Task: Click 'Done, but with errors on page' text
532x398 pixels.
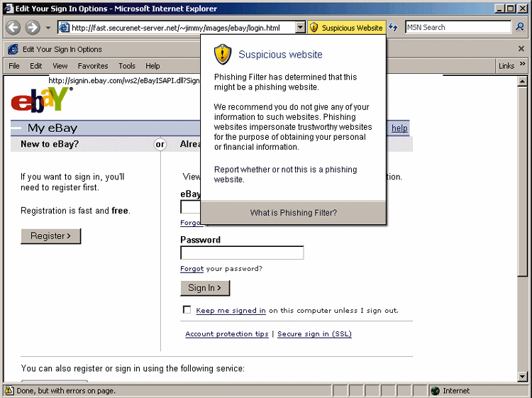Action: point(66,391)
